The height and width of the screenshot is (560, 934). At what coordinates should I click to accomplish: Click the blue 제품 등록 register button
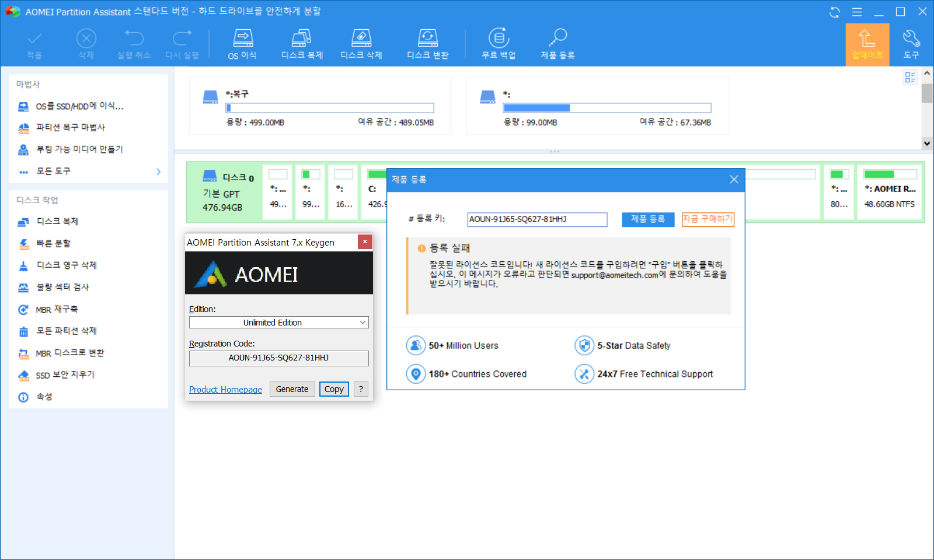coord(648,219)
